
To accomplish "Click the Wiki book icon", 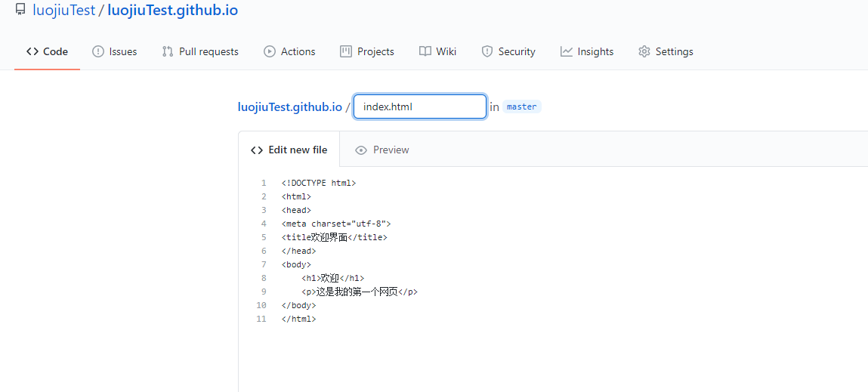I will [x=425, y=51].
